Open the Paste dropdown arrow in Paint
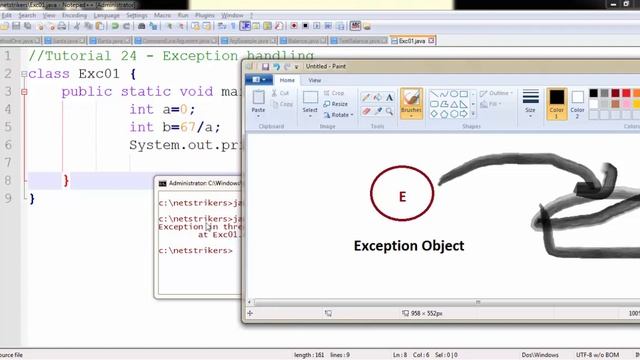 point(258,116)
